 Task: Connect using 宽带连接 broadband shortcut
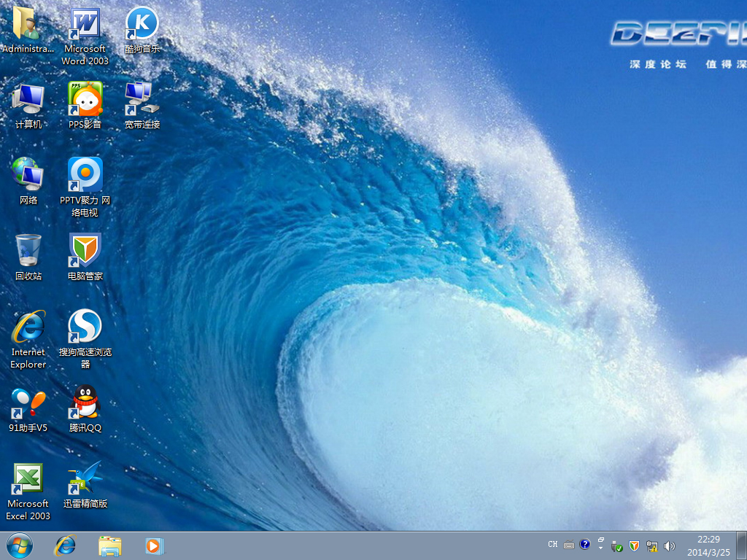click(x=141, y=98)
